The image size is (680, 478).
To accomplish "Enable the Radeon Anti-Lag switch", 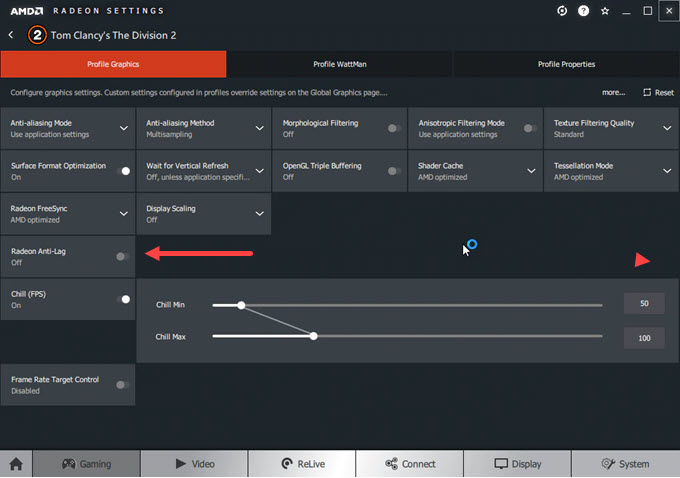I will pyautogui.click(x=122, y=256).
